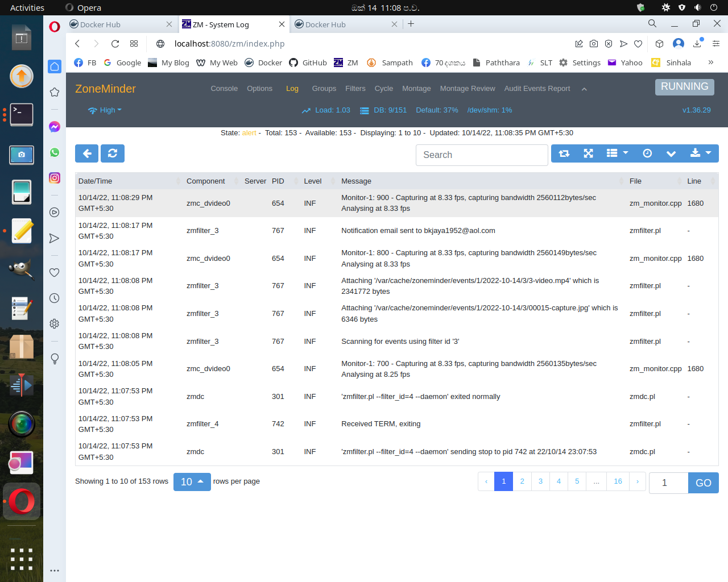Click the ZoneMinder back arrow button
The width and height of the screenshot is (728, 582).
[x=87, y=153]
